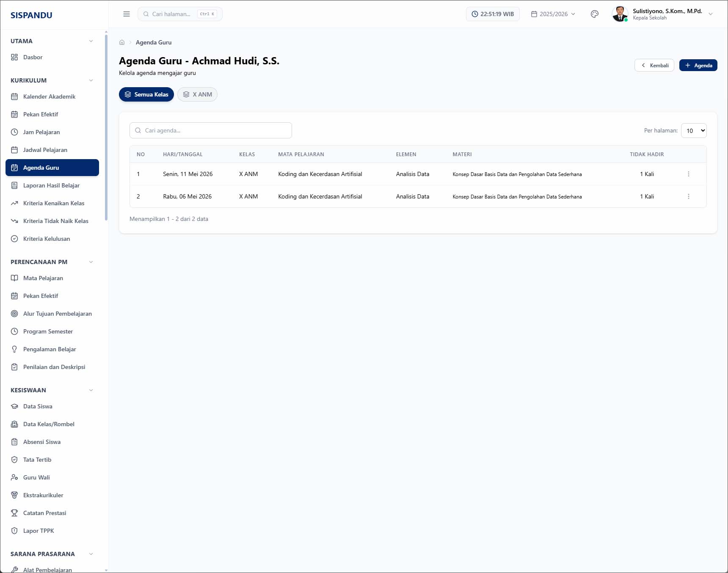The image size is (728, 573).
Task: Expand the user profile menu chevron
Action: (711, 14)
